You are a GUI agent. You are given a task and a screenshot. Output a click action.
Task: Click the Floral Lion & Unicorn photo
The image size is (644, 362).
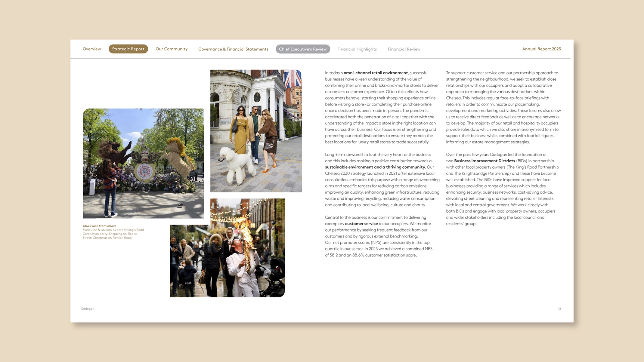[x=144, y=163]
